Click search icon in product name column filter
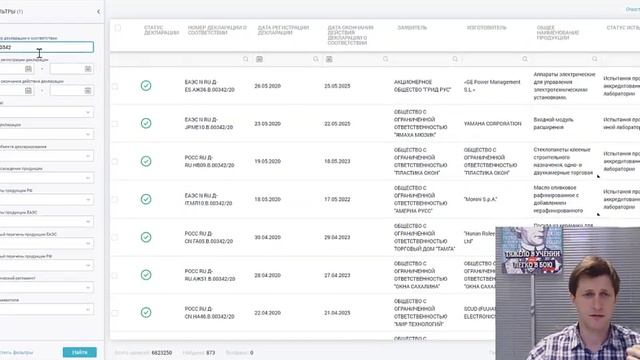This screenshot has width=640, height=360. pos(595,59)
